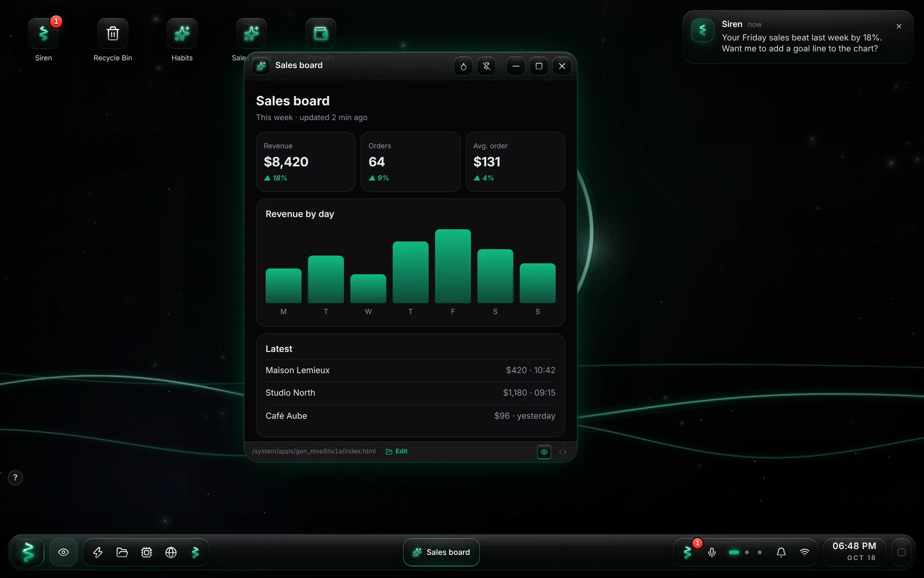The image size is (924, 578).
Task: Switch to code view with angle brackets icon
Action: [563, 452]
